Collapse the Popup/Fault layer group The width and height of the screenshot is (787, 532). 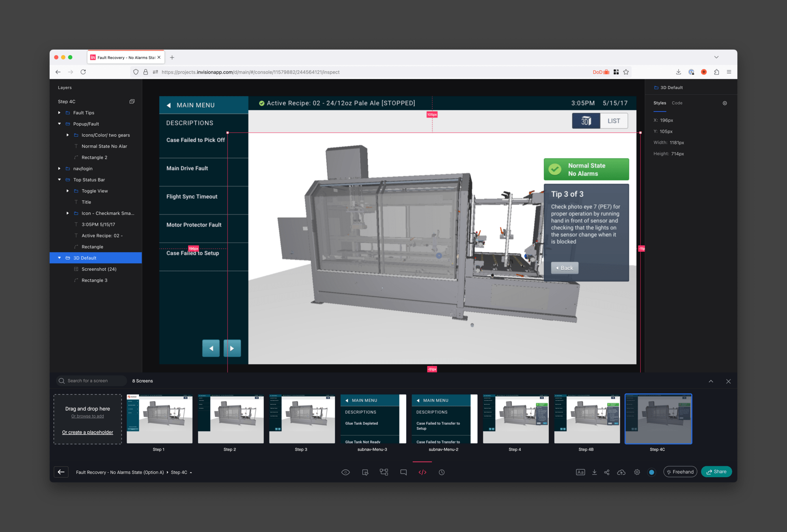click(60, 124)
